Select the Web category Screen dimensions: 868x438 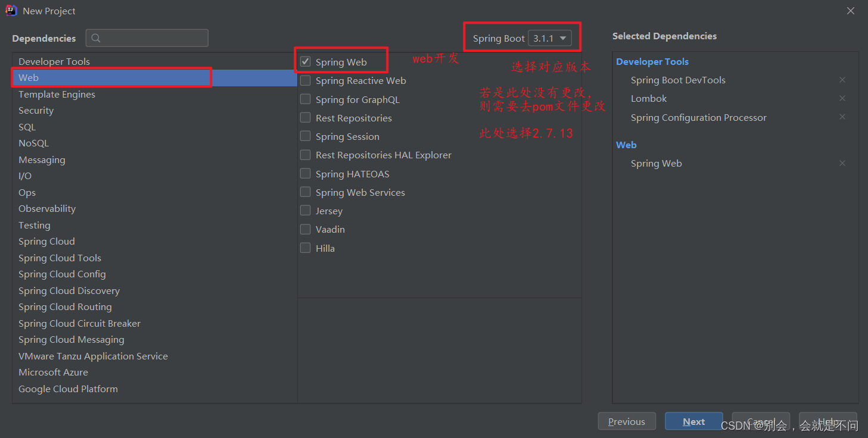tap(154, 78)
